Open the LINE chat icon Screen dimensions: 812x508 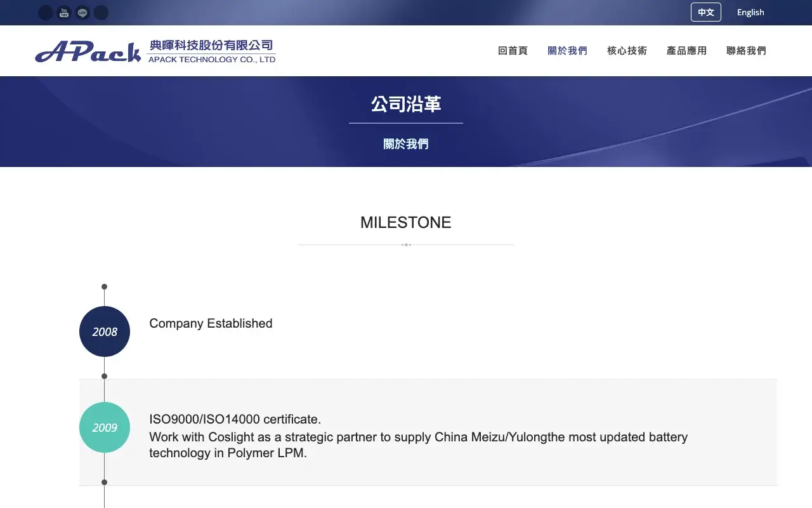(x=82, y=13)
